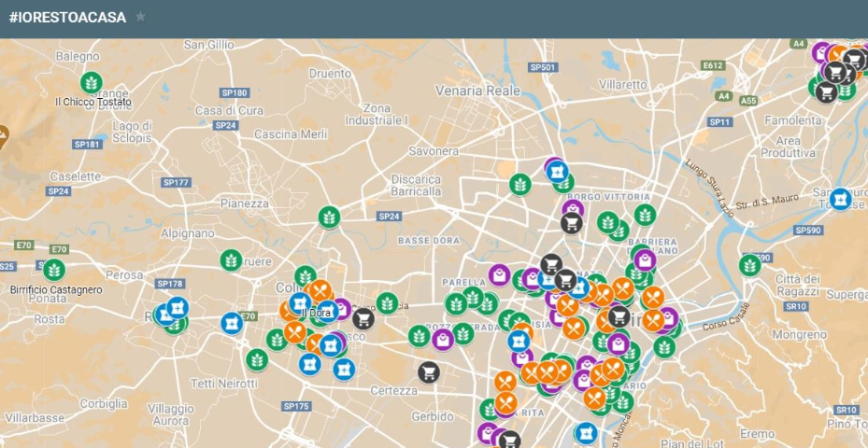Click the Alpignano town label
This screenshot has width=868, height=448.
pyautogui.click(x=188, y=233)
